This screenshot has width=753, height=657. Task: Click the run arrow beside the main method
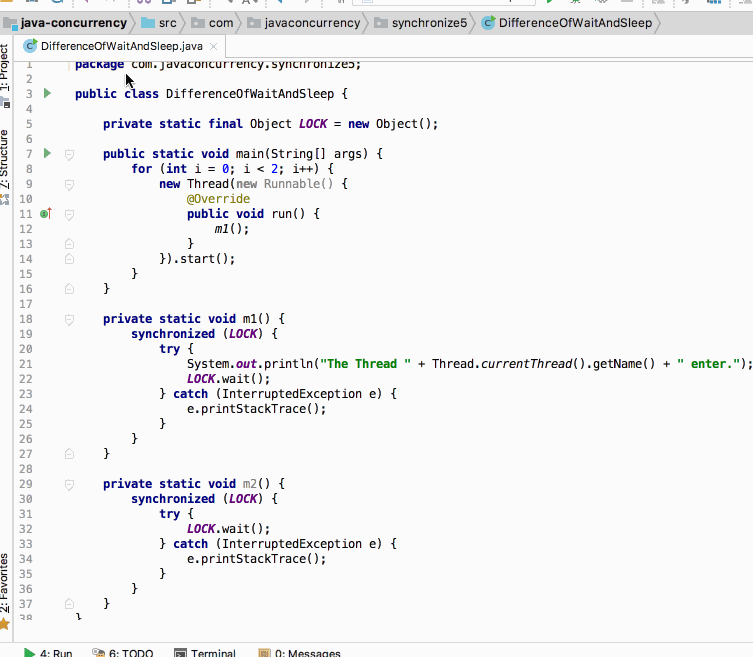coord(47,153)
